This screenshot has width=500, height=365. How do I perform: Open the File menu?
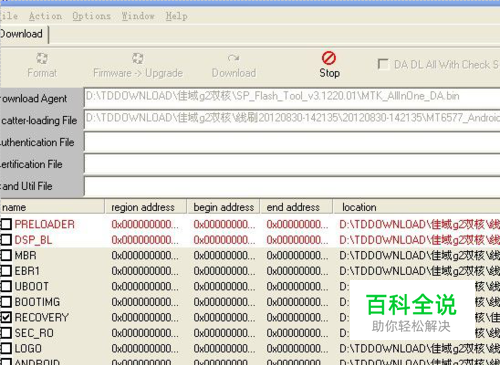click(9, 16)
